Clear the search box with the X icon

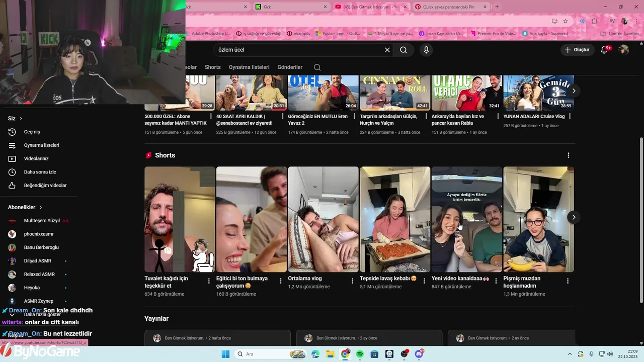[387, 50]
